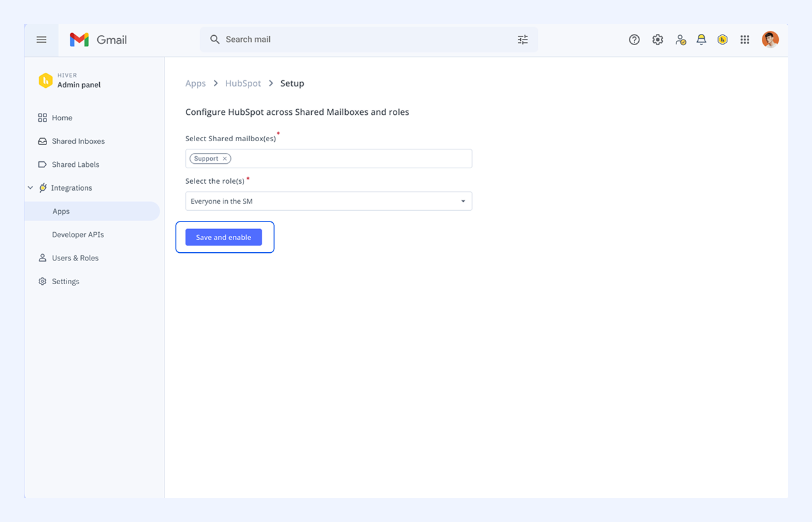Click the Save and enable button
Image resolution: width=812 pixels, height=522 pixels.
(x=223, y=237)
